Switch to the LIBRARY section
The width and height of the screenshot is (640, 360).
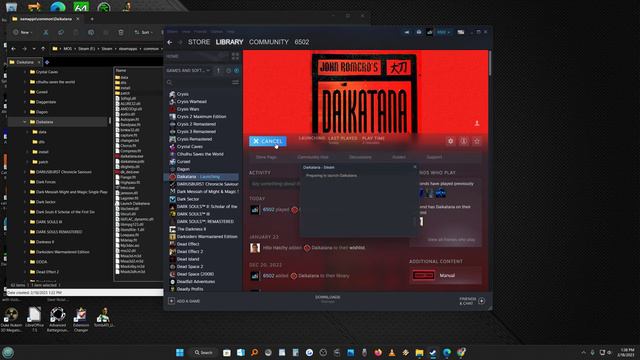[x=229, y=42]
